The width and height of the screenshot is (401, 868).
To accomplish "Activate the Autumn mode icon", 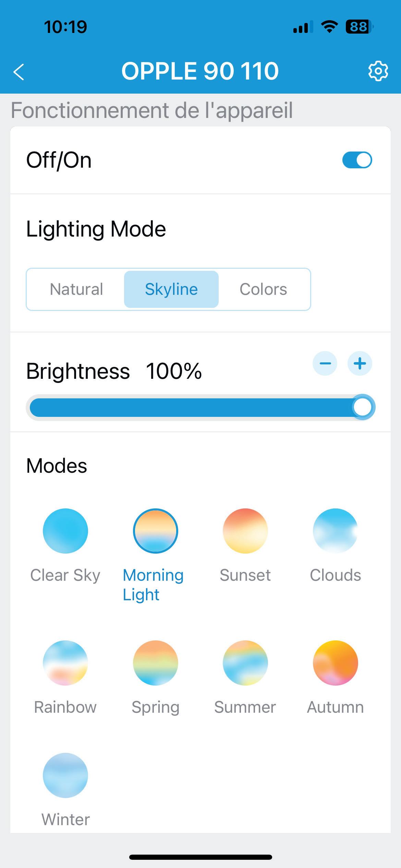I will click(x=335, y=663).
